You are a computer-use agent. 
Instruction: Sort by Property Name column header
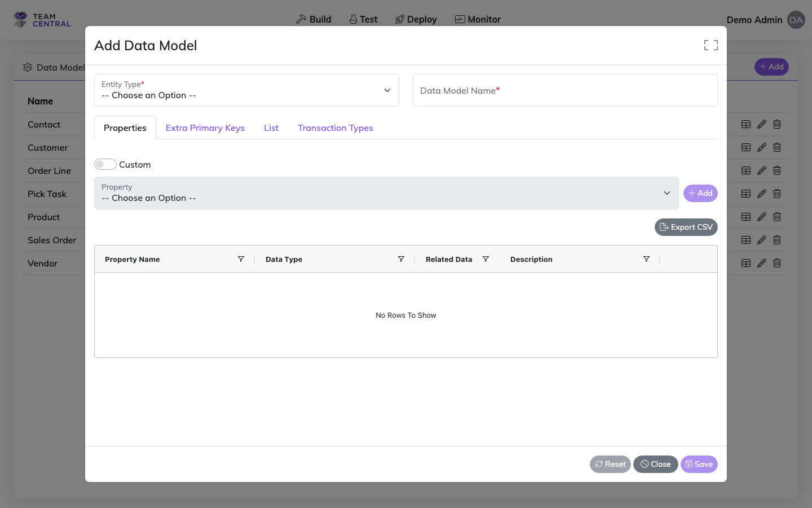(133, 259)
